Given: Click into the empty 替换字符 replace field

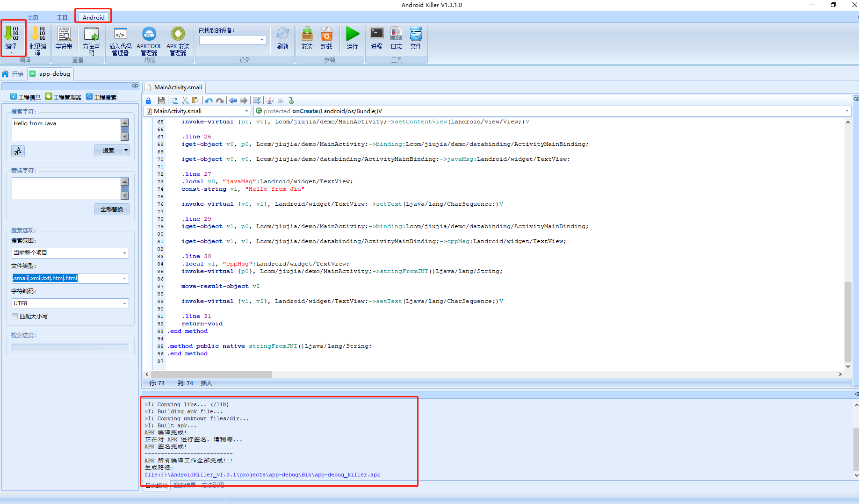Looking at the screenshot, I should (66, 188).
